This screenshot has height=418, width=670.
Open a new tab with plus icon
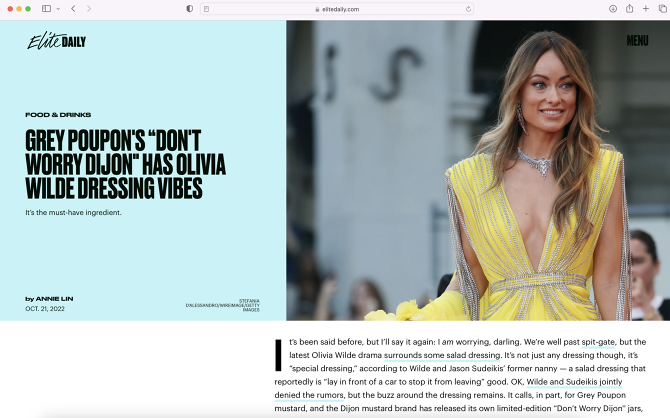646,9
